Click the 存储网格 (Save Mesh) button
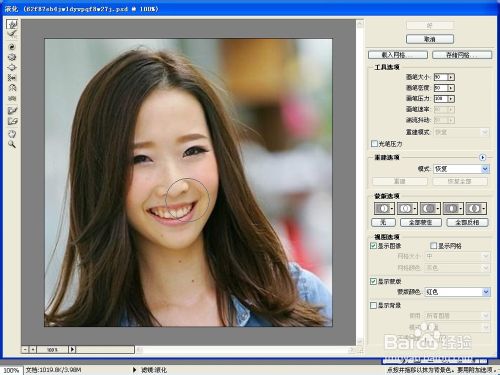500x375 pixels. point(462,55)
